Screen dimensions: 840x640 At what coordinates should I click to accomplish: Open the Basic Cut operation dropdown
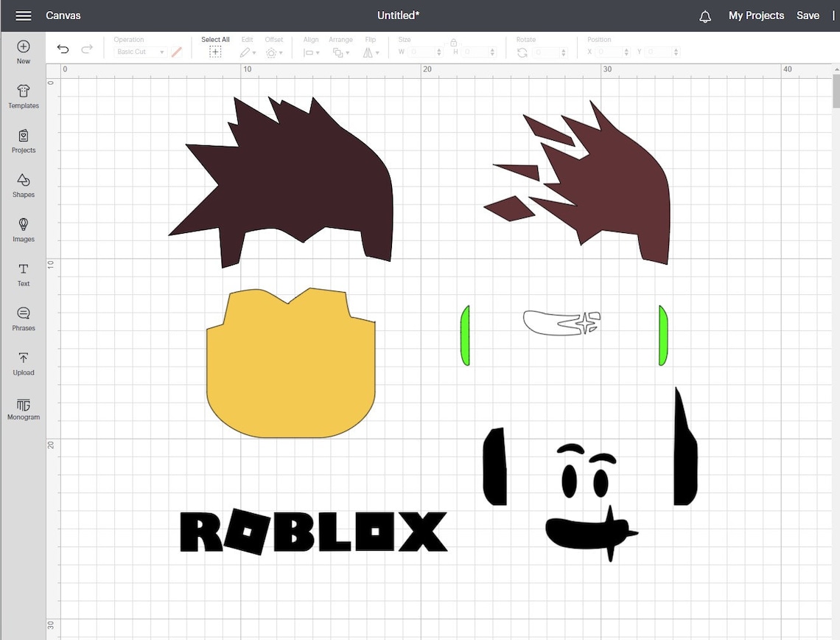[x=139, y=52]
